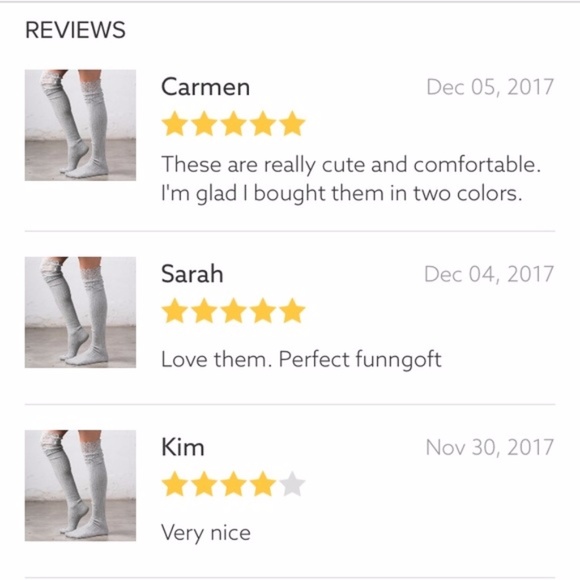580x580 pixels.
Task: Select reviewer name Carmen
Action: [x=206, y=87]
